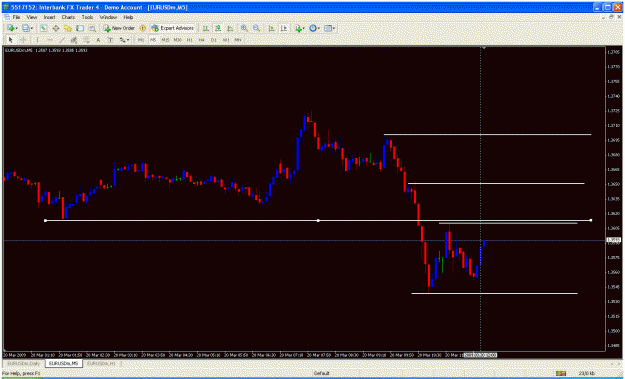Switch to the EURUSDm,H1 chart tab
The image size is (625, 379).
coord(100,363)
